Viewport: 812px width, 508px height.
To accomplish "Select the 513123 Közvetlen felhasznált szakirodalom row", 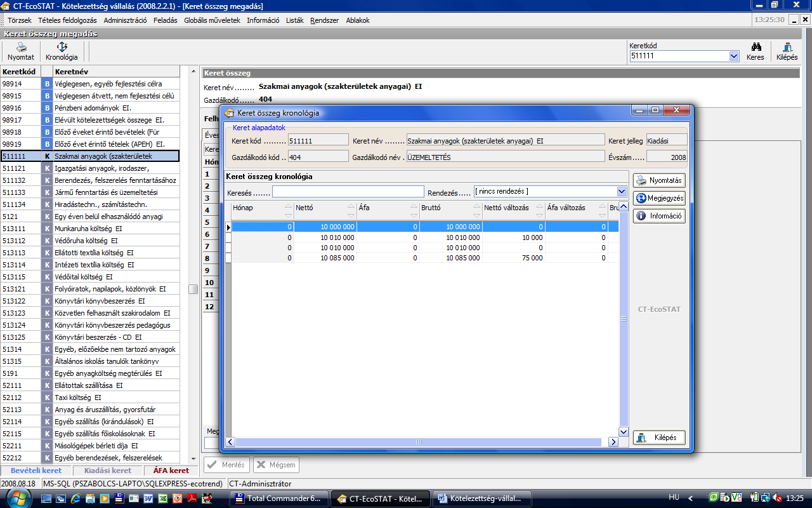I will pos(90,312).
